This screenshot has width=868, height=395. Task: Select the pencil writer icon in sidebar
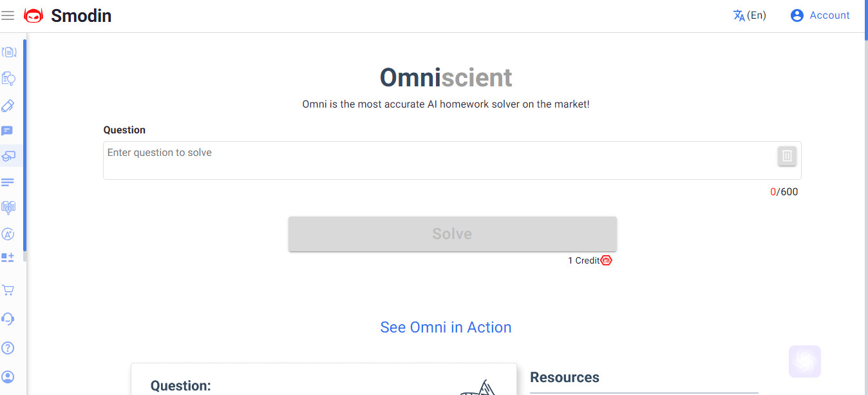8,105
